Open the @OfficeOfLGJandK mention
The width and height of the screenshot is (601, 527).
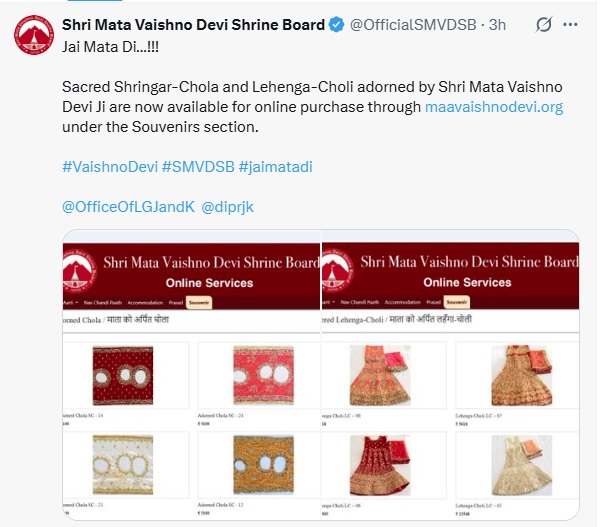[128, 207]
